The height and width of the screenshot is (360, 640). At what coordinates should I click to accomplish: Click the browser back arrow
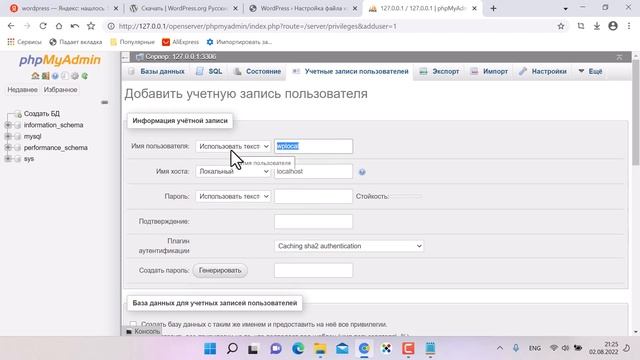(11, 26)
